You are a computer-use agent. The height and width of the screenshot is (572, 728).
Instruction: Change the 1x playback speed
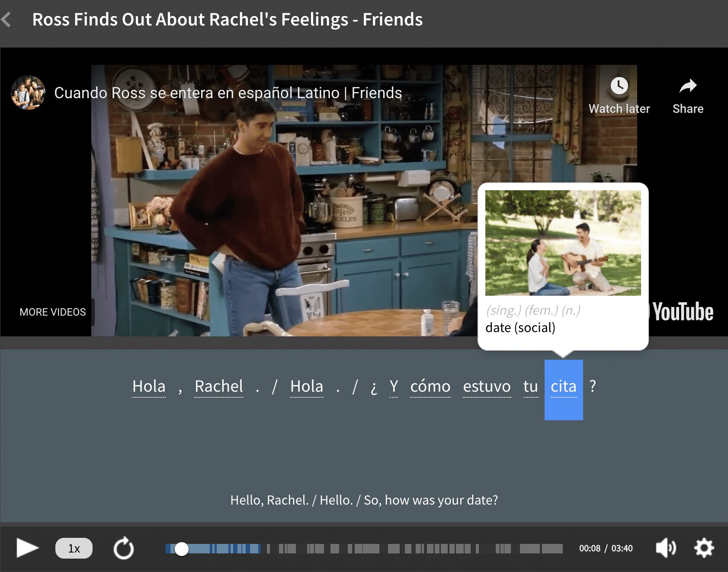pyautogui.click(x=74, y=548)
